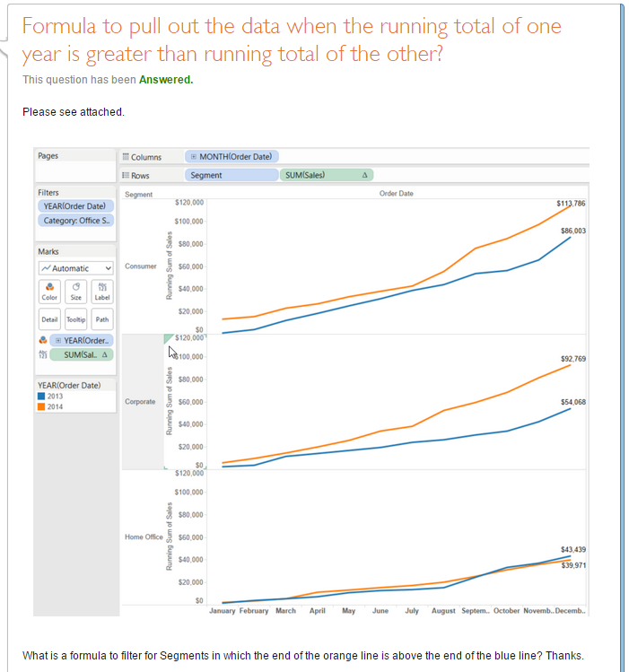Image resolution: width=629 pixels, height=672 pixels.
Task: Click the YEAR(Order Date) filter pill
Action: click(76, 206)
